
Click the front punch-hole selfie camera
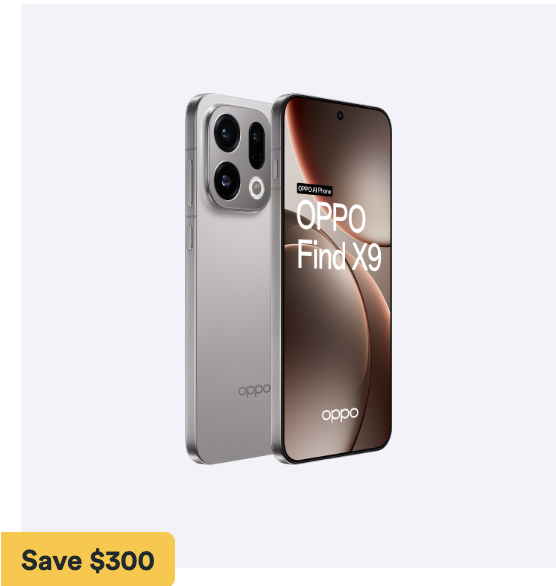click(x=340, y=115)
